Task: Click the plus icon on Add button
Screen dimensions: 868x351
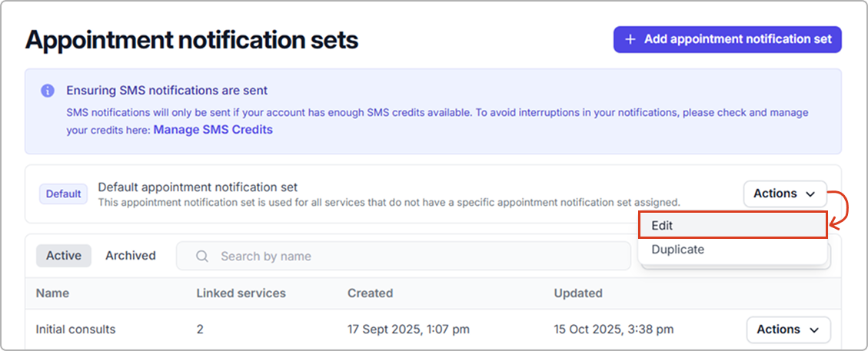Action: click(x=630, y=39)
